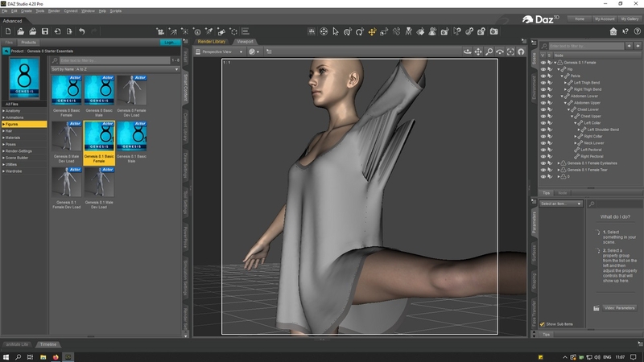Activate the Joint Editor bone tool
The width and height of the screenshot is (644, 362).
396,31
